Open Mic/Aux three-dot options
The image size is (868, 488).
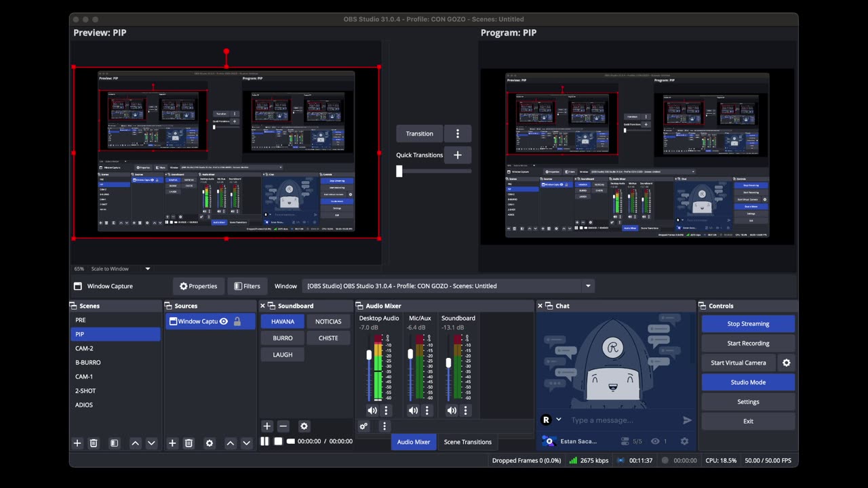coord(427,411)
